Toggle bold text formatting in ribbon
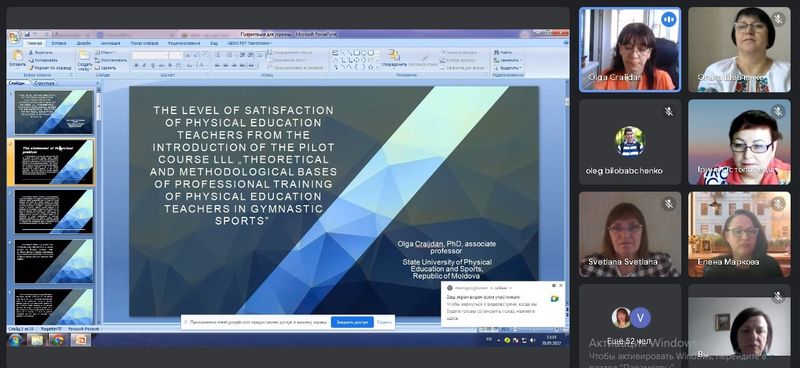The height and width of the screenshot is (368, 800). tap(137, 65)
